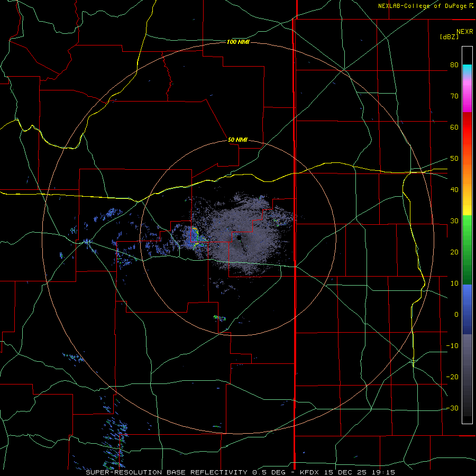Select the [dBZ] units label
Screen dimensions: 476x476
[449, 36]
